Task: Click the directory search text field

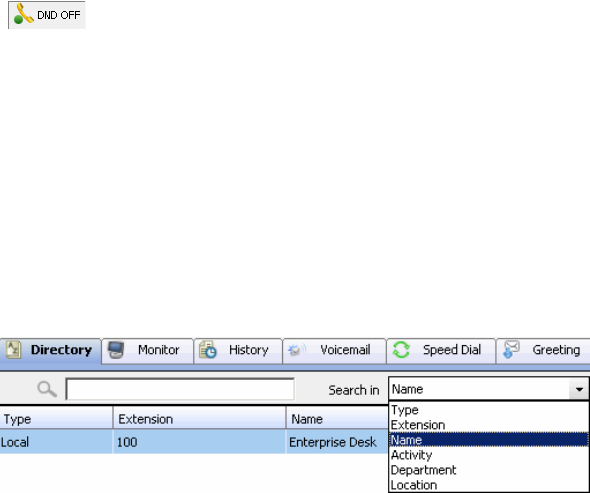Action: pos(180,389)
